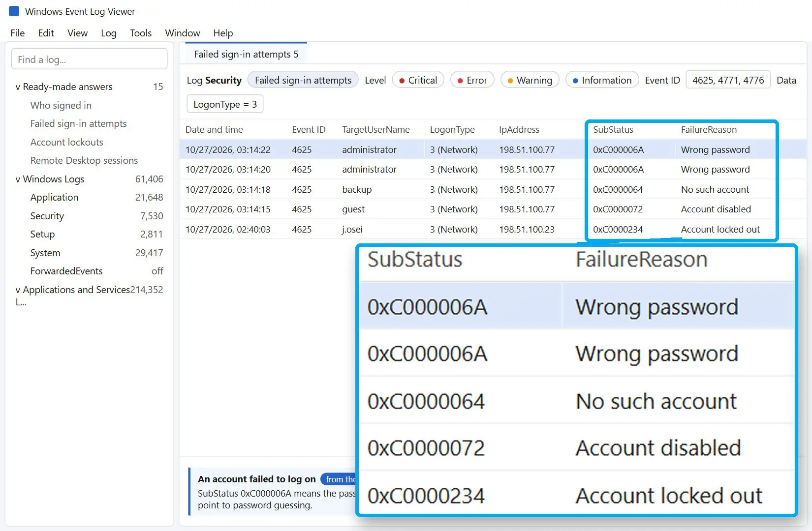Open the Window menu

coord(182,33)
